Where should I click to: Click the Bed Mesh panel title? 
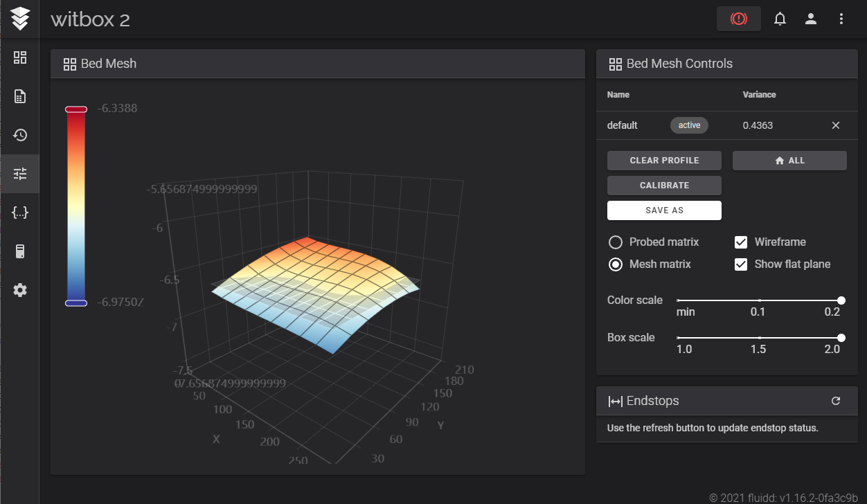109,64
